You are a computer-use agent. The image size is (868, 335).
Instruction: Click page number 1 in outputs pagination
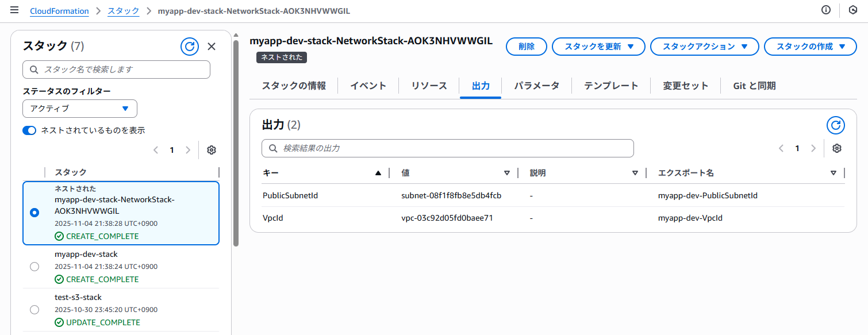797,148
